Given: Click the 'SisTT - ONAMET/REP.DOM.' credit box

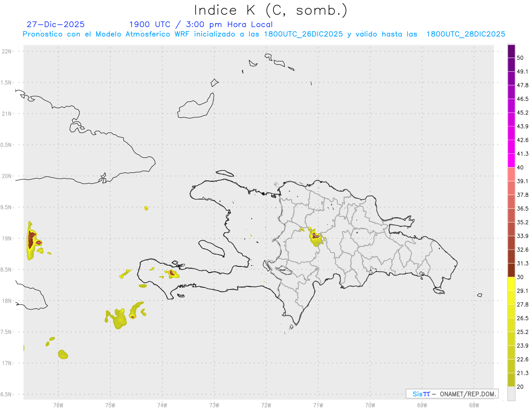Looking at the screenshot, I should coord(452,394).
